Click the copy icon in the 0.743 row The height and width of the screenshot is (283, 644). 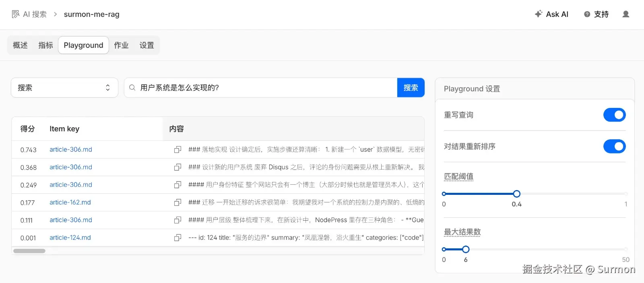point(178,150)
